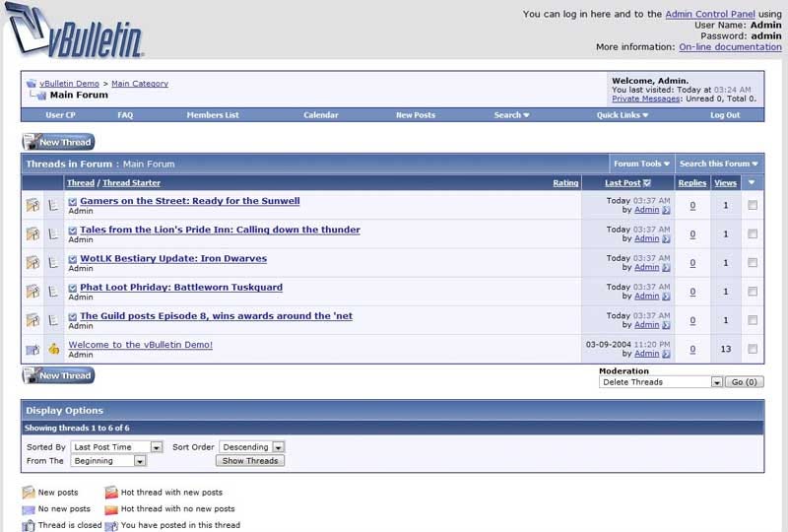Click the Go (0) moderation button
Image resolution: width=788 pixels, height=532 pixels.
pos(745,382)
